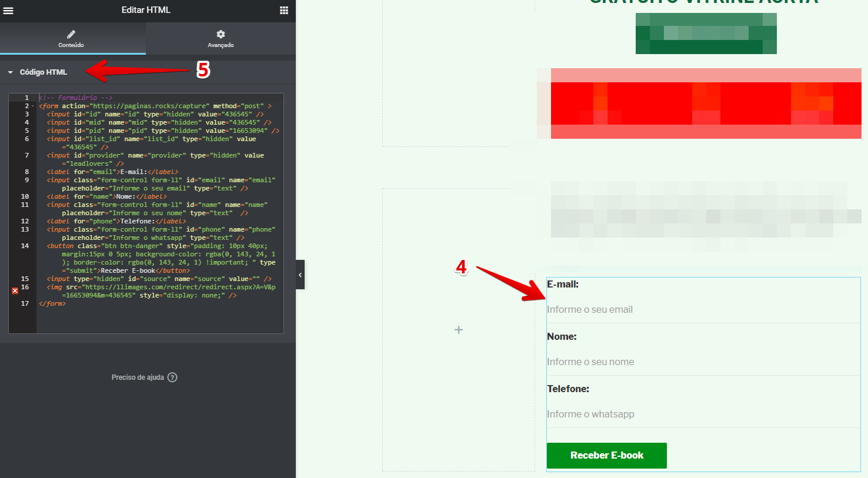Open the Elementor hamburger menu
This screenshot has height=478, width=868.
(8, 11)
